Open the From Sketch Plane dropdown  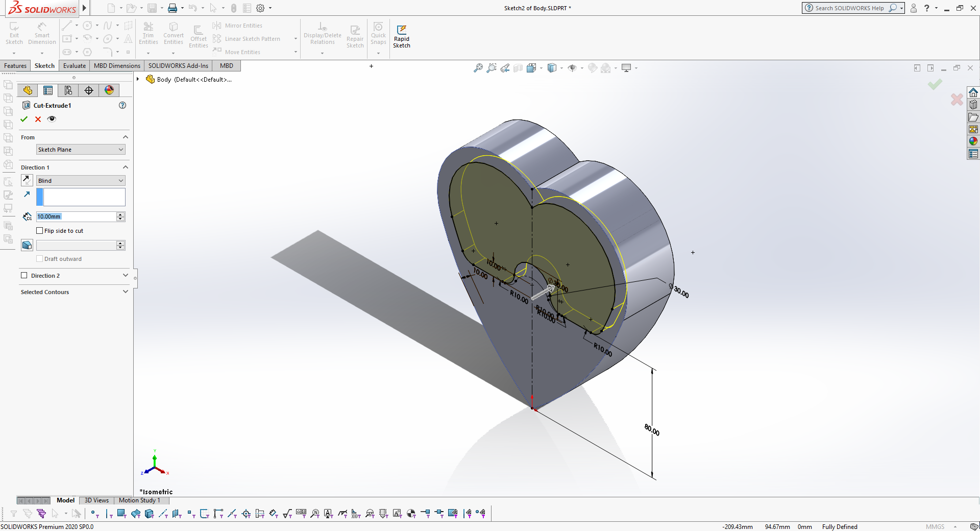[81, 150]
